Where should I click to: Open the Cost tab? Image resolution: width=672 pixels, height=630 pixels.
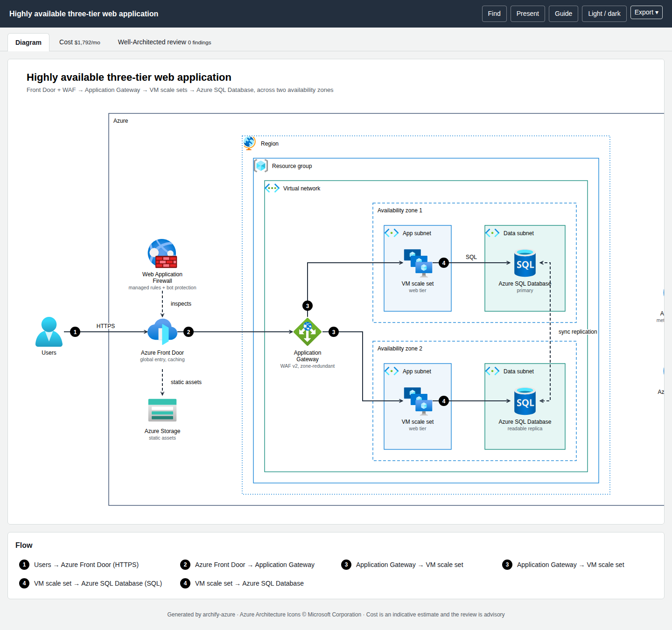click(x=80, y=42)
